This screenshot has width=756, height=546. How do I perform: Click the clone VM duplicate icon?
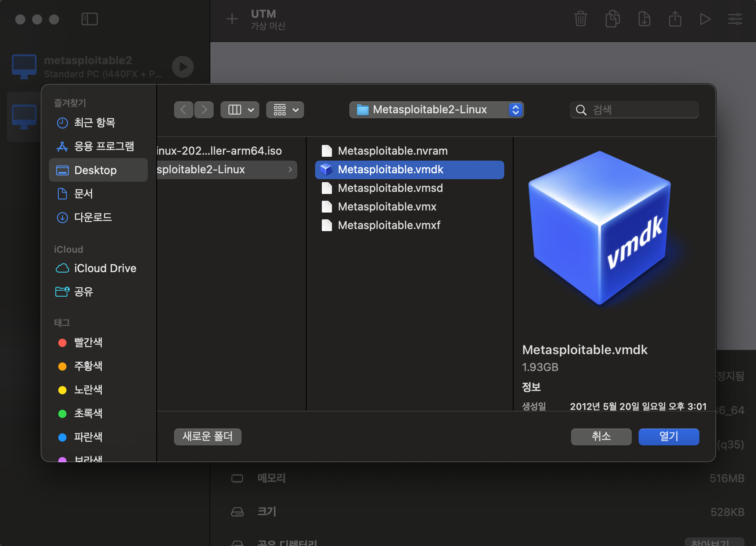[612, 19]
